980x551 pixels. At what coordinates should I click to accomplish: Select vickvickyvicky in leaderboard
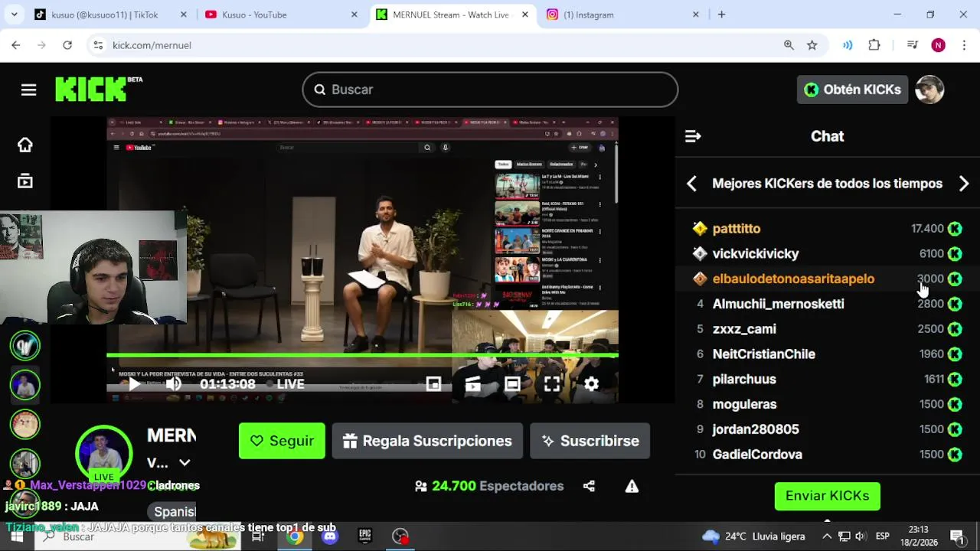click(x=756, y=254)
